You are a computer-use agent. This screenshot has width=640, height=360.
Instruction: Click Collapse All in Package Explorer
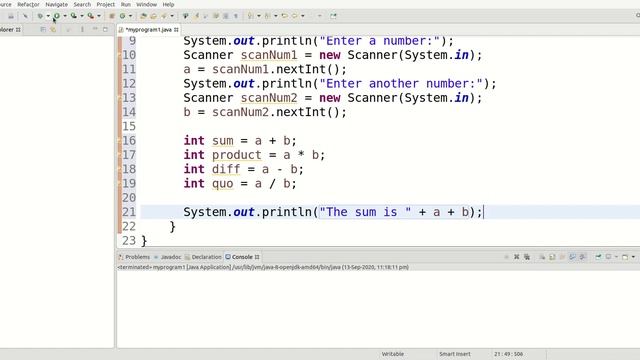43,29
